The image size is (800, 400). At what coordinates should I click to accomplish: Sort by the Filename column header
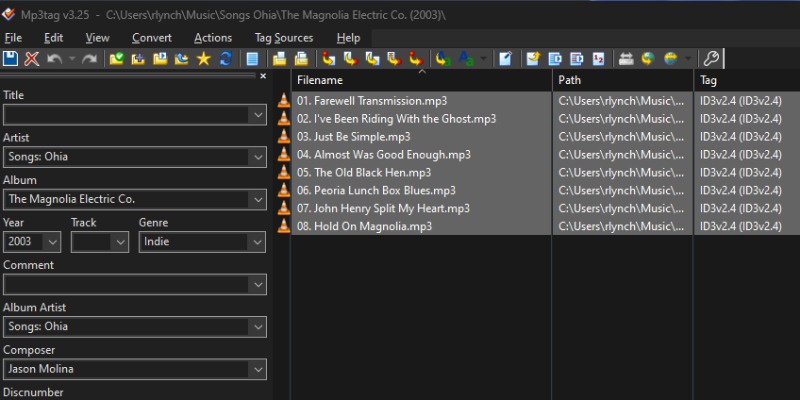421,80
